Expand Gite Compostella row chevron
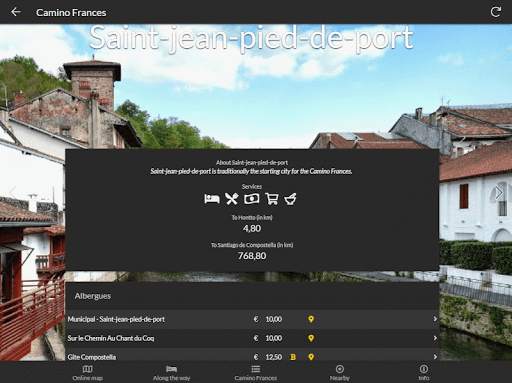This screenshot has height=383, width=512. point(435,357)
